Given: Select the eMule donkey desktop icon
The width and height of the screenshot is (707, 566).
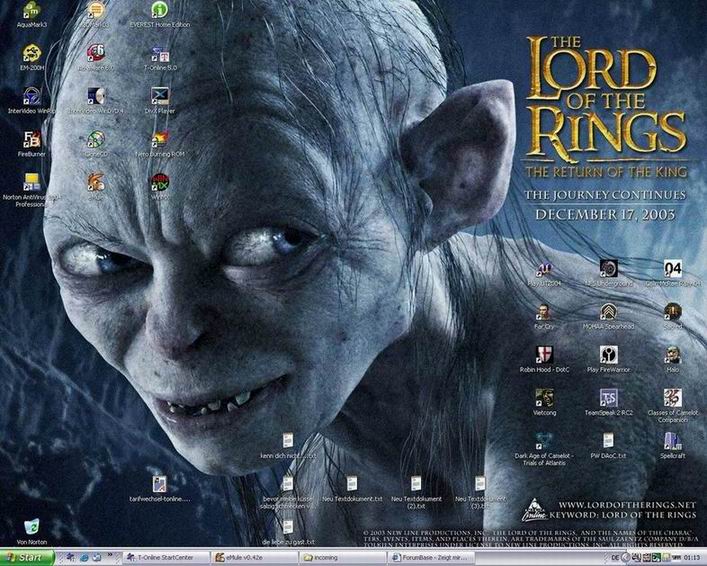Looking at the screenshot, I should [96, 182].
